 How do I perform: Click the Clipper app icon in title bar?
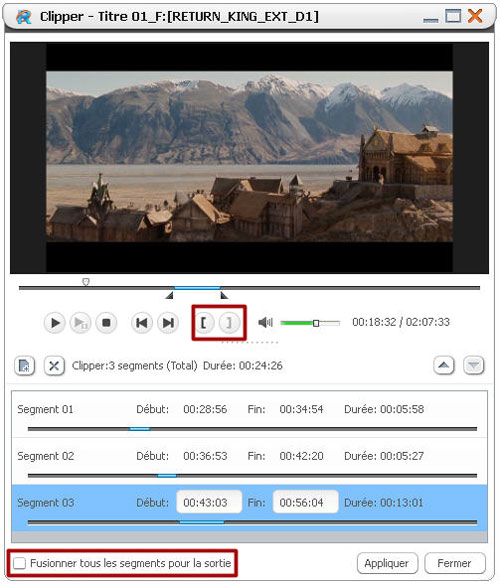click(24, 17)
